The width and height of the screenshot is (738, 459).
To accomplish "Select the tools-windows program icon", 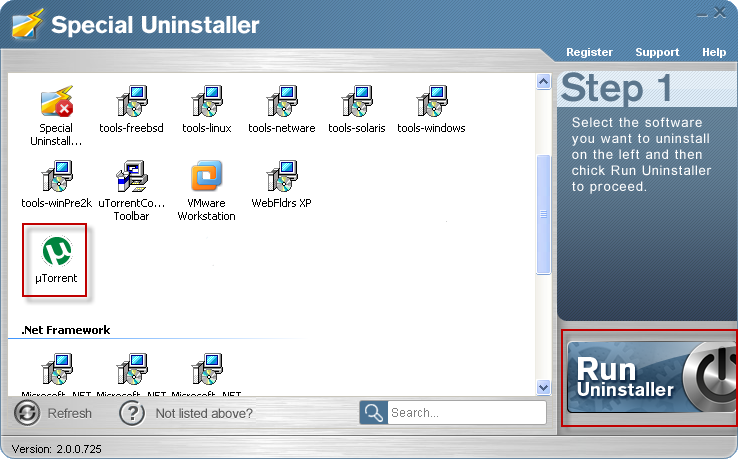I will pos(432,101).
